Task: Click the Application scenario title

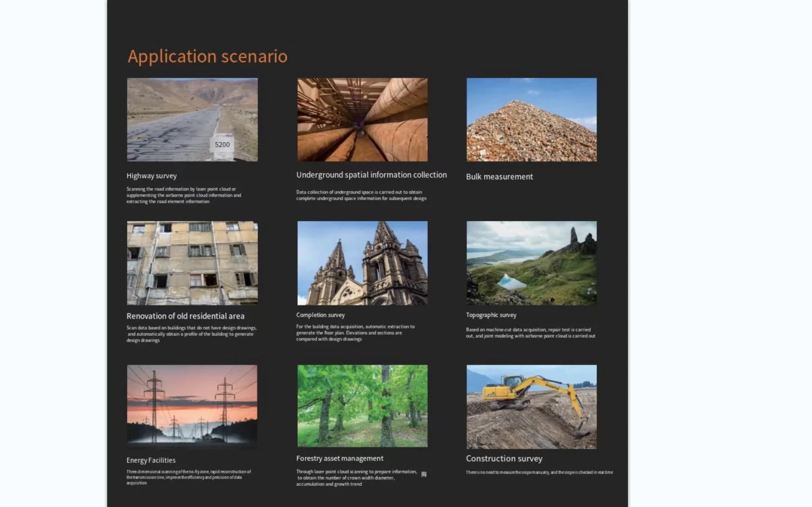Action: coord(207,56)
